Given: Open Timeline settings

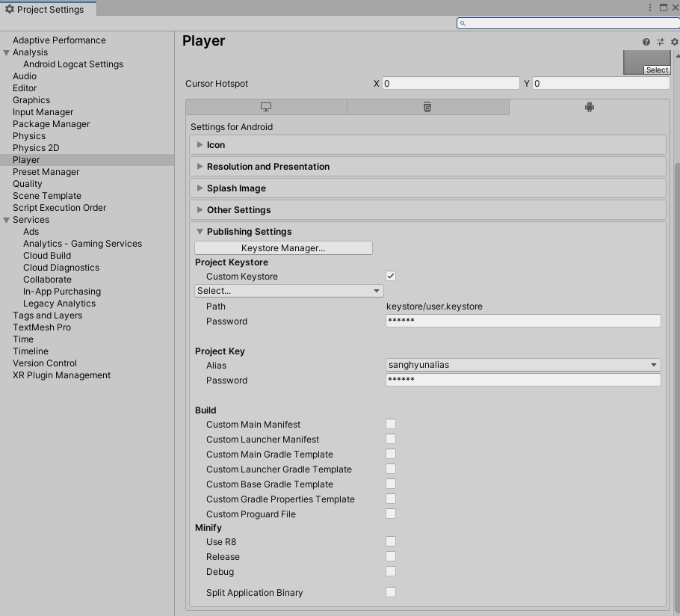Looking at the screenshot, I should [x=31, y=351].
